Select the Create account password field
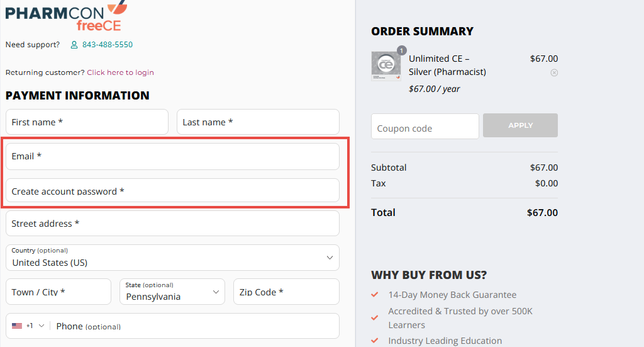Screen dimensions: 644x347 tap(172, 190)
